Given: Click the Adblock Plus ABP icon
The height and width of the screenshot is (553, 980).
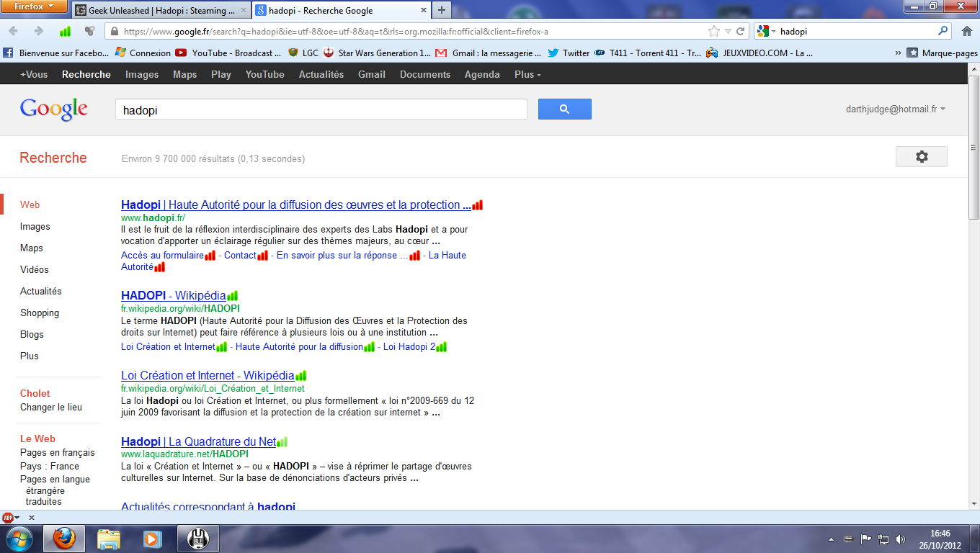Looking at the screenshot, I should pos(8,518).
